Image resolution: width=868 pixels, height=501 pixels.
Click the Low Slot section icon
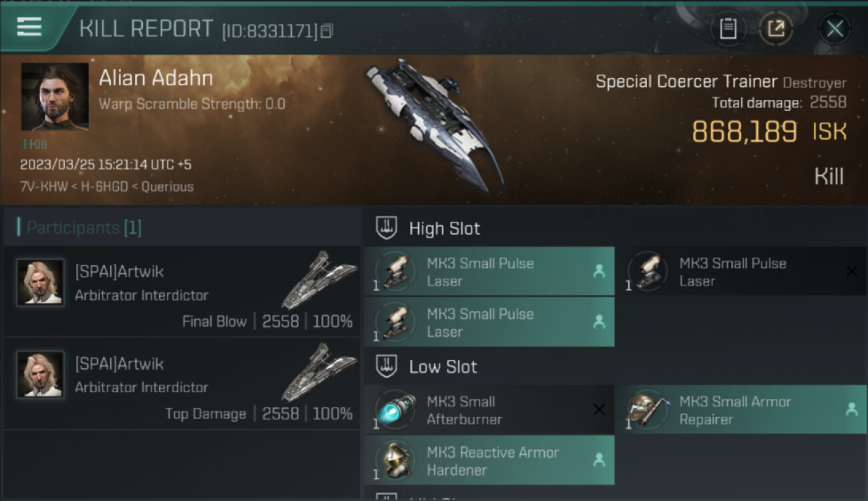tap(387, 366)
